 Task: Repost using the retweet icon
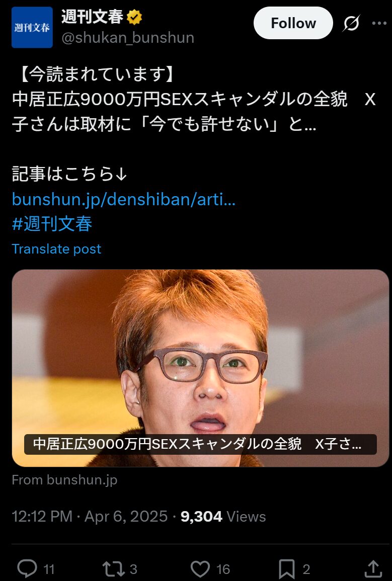point(113,568)
